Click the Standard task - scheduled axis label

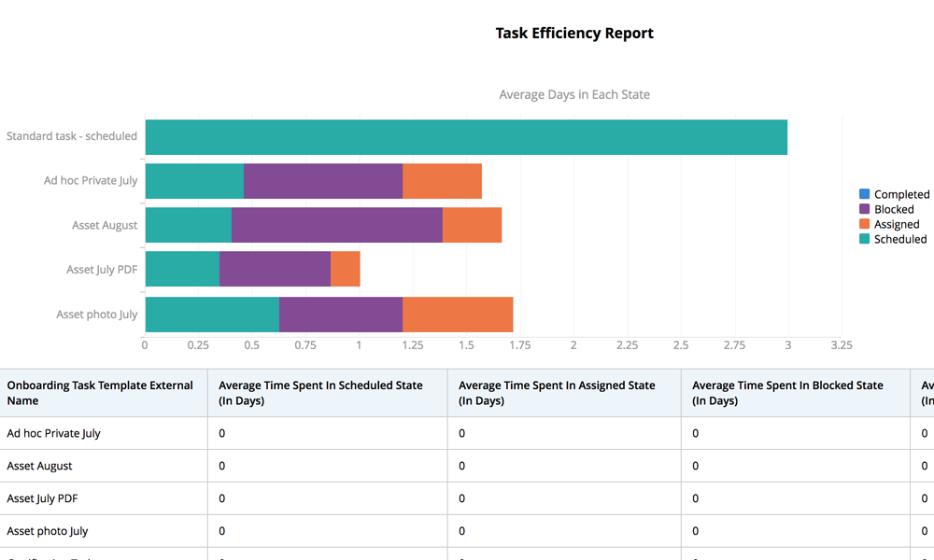click(72, 136)
